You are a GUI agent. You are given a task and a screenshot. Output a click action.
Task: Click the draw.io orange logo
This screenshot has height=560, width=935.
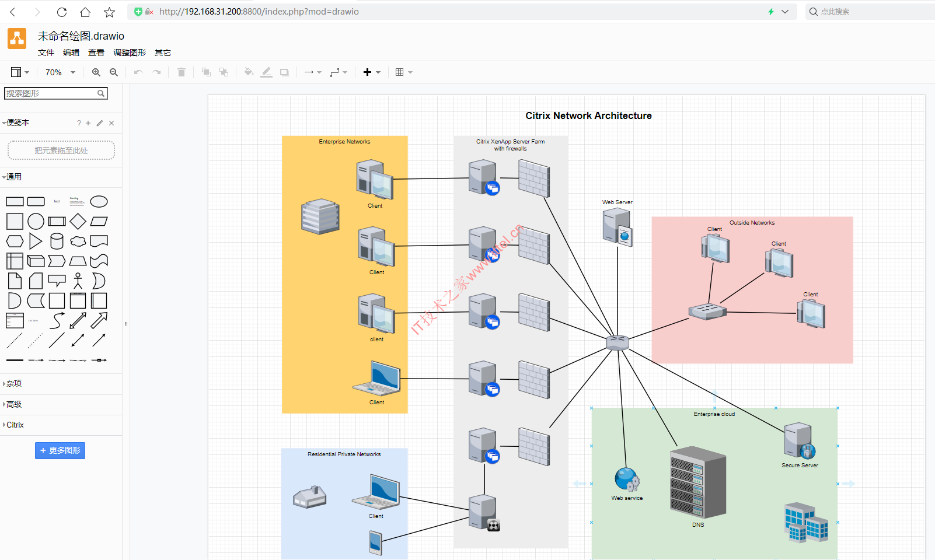click(17, 39)
